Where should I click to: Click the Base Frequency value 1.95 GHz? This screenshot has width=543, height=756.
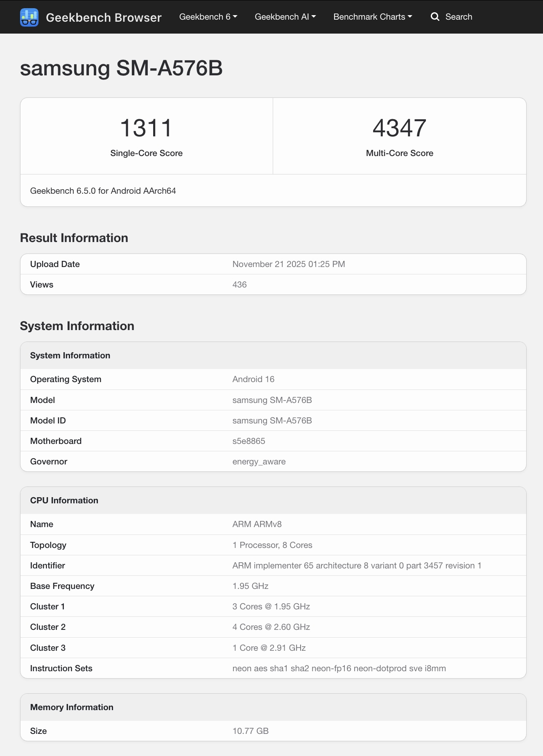point(251,586)
